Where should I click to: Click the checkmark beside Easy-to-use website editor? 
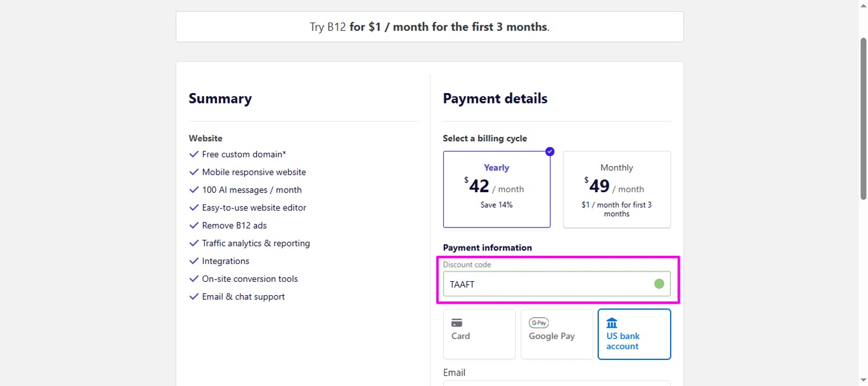tap(194, 208)
